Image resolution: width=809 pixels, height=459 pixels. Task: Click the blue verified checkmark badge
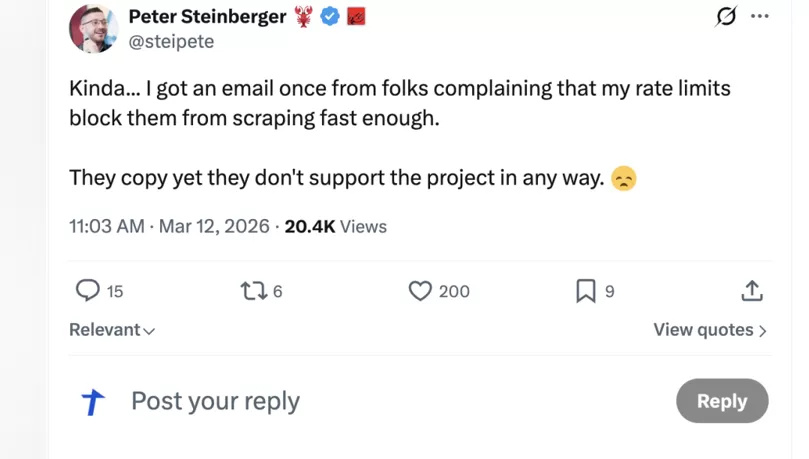coord(330,17)
